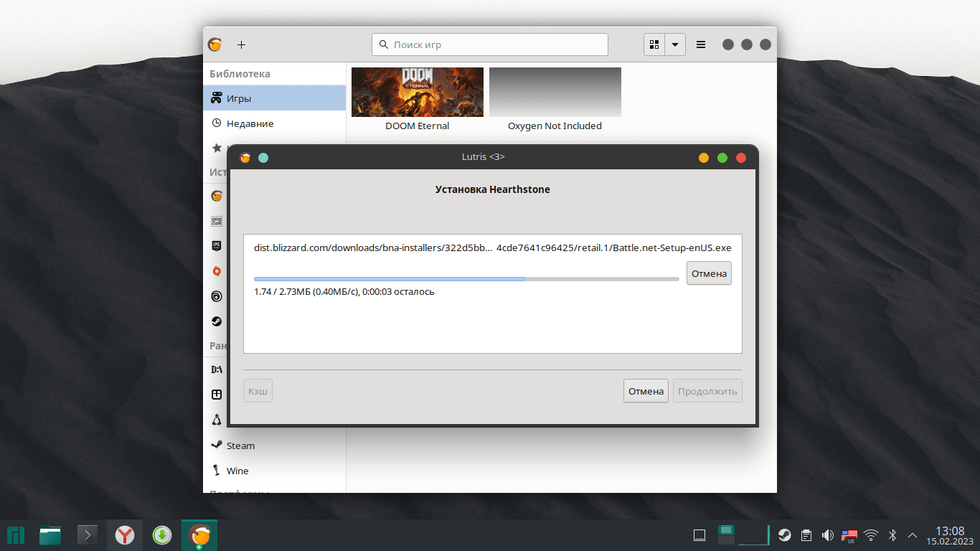Click the Lutris icon in dialog title bar
Image resolution: width=980 pixels, height=551 pixels.
click(x=245, y=157)
